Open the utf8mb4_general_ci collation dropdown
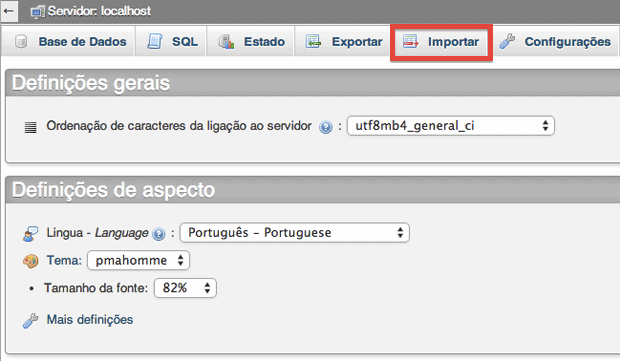This screenshot has height=361, width=620. (x=451, y=126)
